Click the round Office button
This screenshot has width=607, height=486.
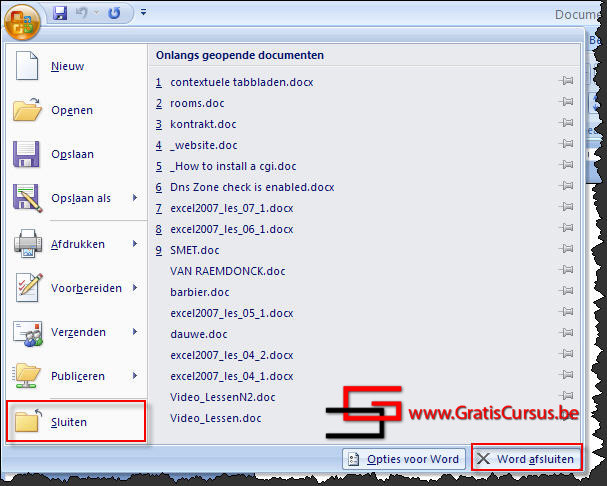(22, 22)
